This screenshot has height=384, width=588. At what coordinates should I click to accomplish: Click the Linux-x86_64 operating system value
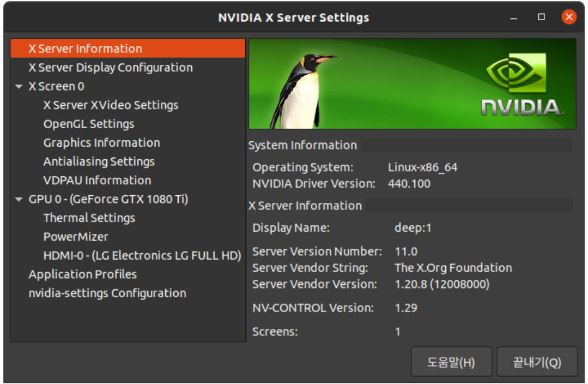click(423, 167)
